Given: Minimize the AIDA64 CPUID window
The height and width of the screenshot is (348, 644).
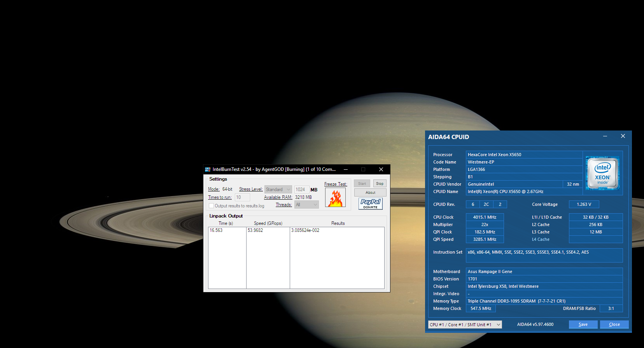Looking at the screenshot, I should 605,136.
